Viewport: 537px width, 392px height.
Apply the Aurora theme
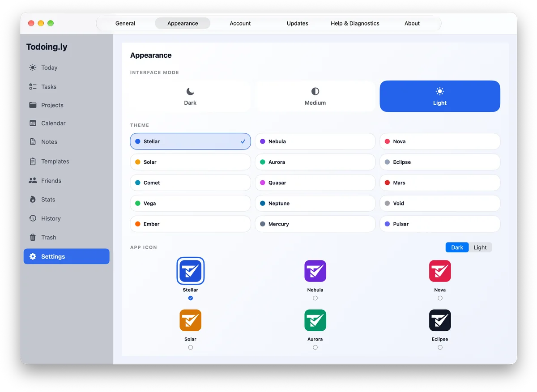[x=315, y=162]
